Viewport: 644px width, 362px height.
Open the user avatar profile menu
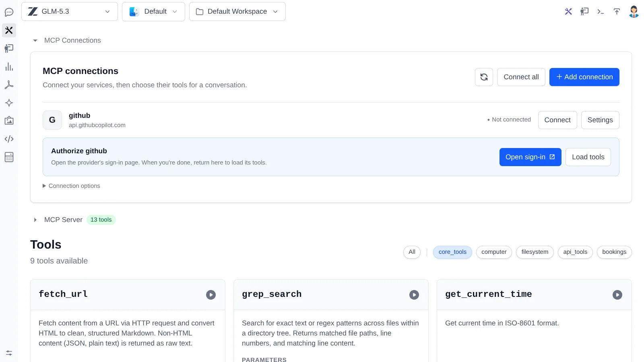634,11
